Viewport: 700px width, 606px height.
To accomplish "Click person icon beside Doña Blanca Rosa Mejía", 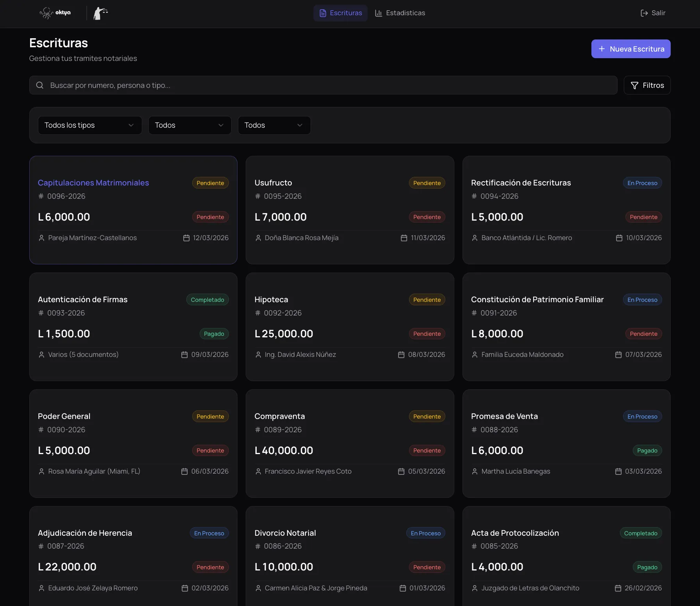I will tap(258, 238).
